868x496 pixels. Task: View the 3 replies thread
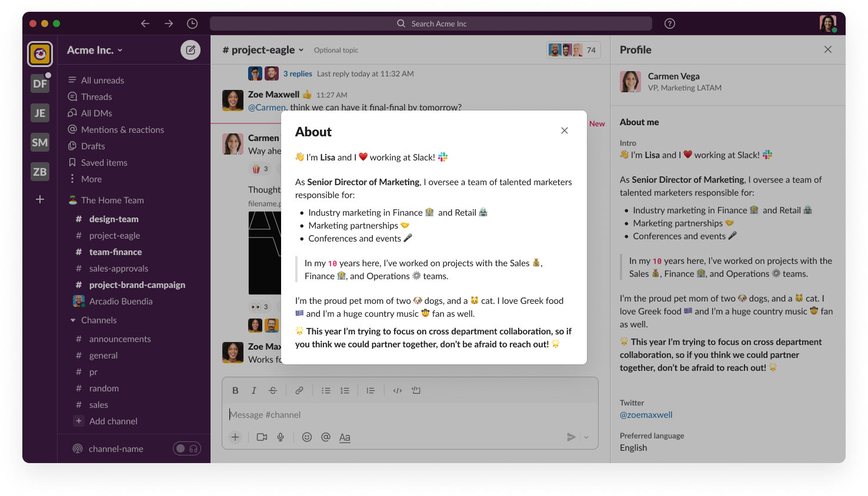[x=298, y=73]
